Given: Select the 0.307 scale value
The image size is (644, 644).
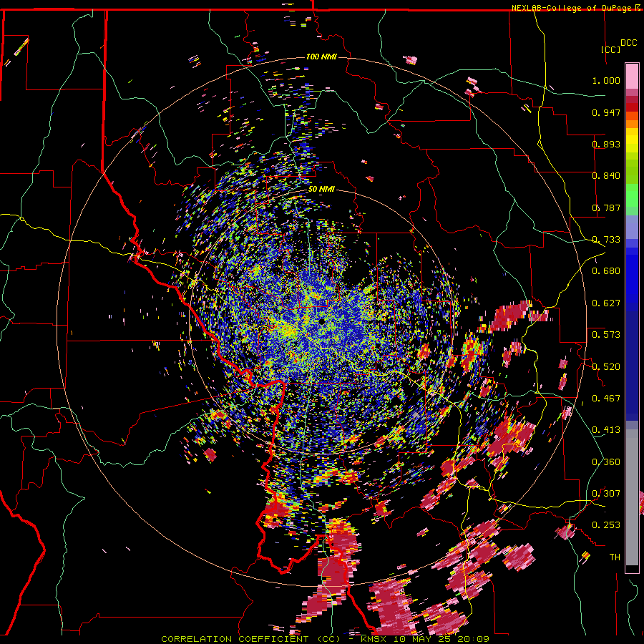Looking at the screenshot, I should pos(606,493).
